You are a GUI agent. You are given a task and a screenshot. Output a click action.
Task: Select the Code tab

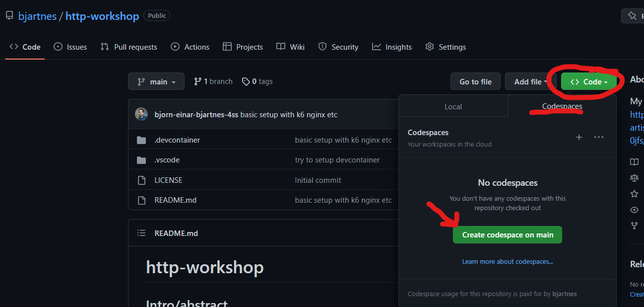(x=25, y=47)
